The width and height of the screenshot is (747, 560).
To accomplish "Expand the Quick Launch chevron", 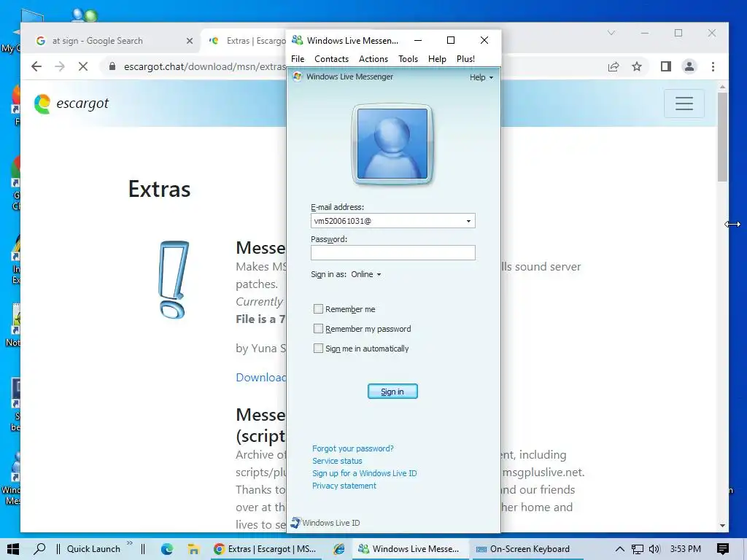I will click(x=130, y=543).
